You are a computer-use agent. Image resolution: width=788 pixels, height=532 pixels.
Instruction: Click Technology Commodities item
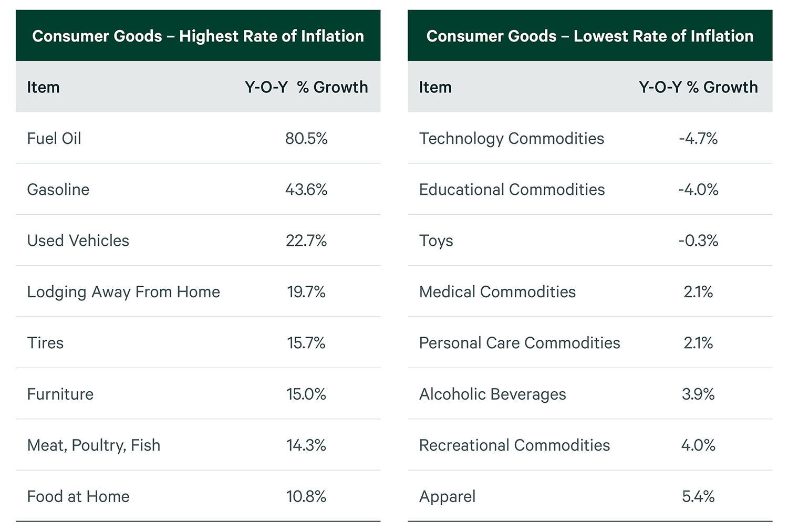point(512,138)
